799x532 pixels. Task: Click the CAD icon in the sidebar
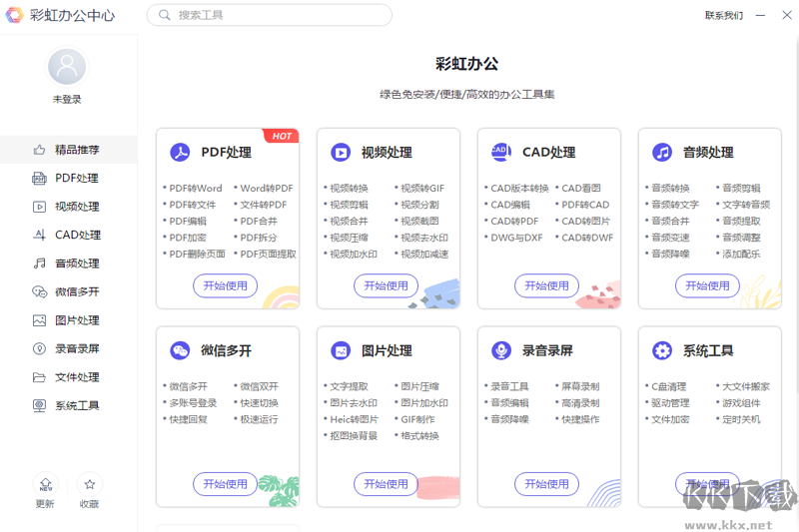coord(39,235)
